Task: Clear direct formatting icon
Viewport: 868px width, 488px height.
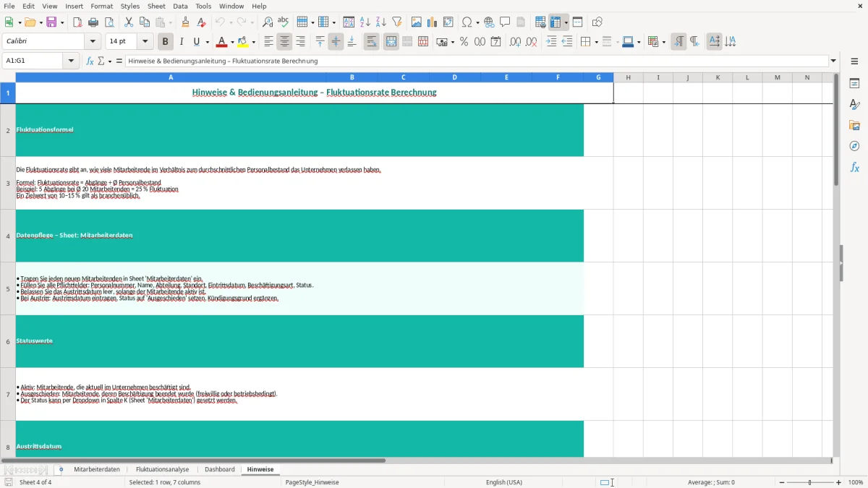Action: pos(201,22)
